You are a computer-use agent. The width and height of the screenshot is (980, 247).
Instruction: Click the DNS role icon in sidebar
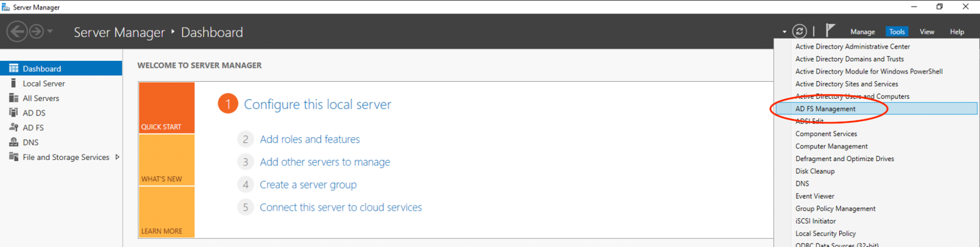pyautogui.click(x=14, y=142)
